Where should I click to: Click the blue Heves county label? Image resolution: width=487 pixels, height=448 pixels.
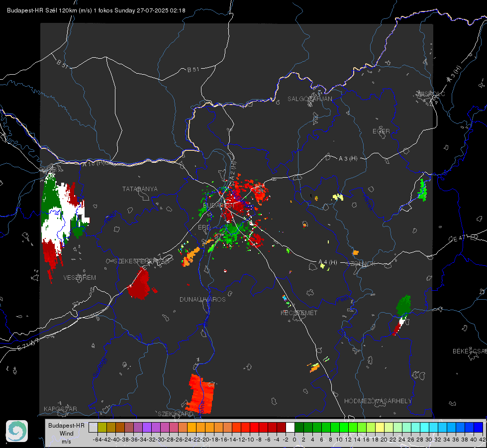[x=368, y=202]
